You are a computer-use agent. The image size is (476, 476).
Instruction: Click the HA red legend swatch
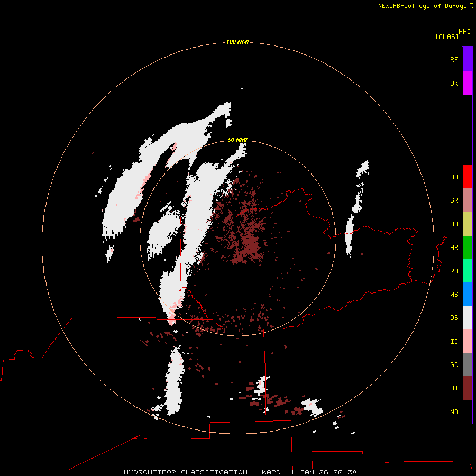(467, 177)
